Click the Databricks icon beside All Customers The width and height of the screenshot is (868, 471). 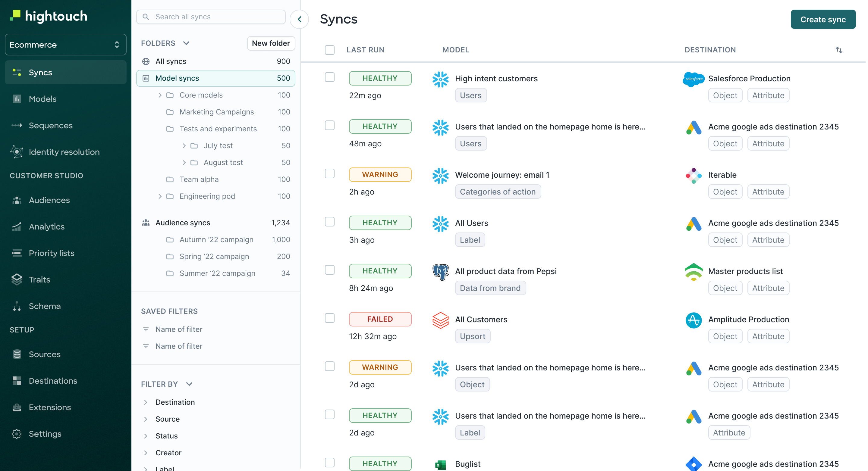(x=440, y=320)
